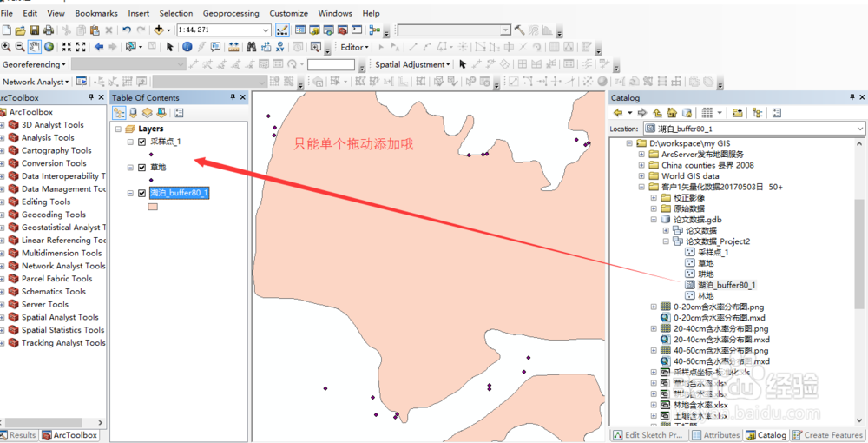The image size is (868, 443).
Task: Click 草地 point symbol in legend
Action: pyautogui.click(x=151, y=180)
